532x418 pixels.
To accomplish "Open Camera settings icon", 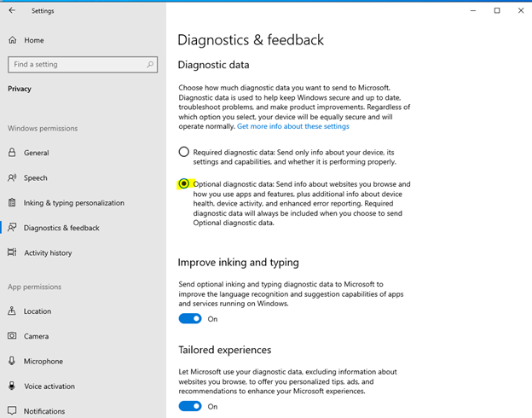I will tap(12, 336).
